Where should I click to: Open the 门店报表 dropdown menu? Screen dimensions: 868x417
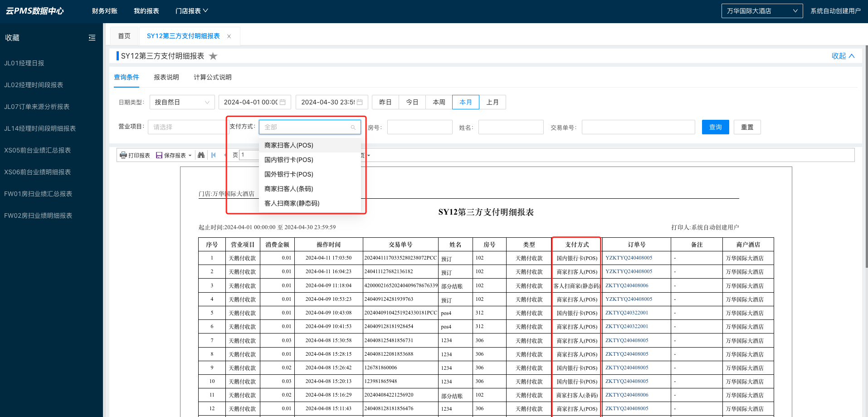tap(191, 11)
